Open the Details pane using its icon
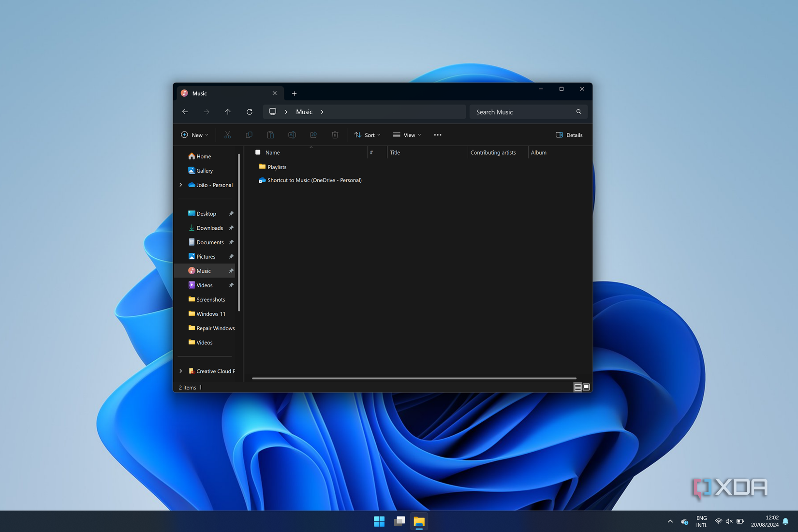 569,135
